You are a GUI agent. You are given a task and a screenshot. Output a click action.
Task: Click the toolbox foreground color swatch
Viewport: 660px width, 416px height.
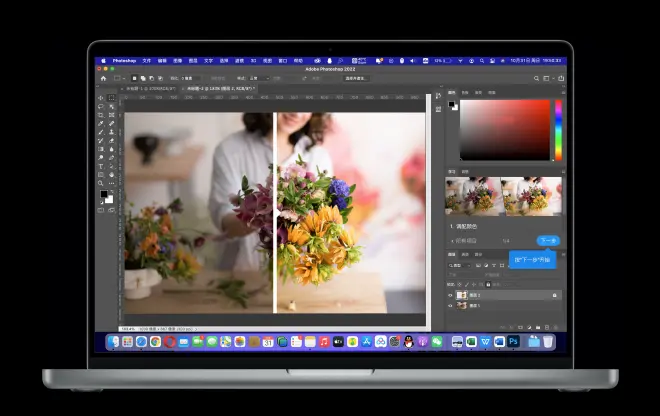tap(104, 194)
